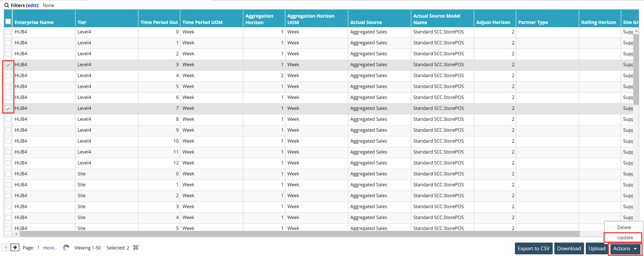The height and width of the screenshot is (256, 644).
Task: Click the Upload button
Action: tap(597, 248)
